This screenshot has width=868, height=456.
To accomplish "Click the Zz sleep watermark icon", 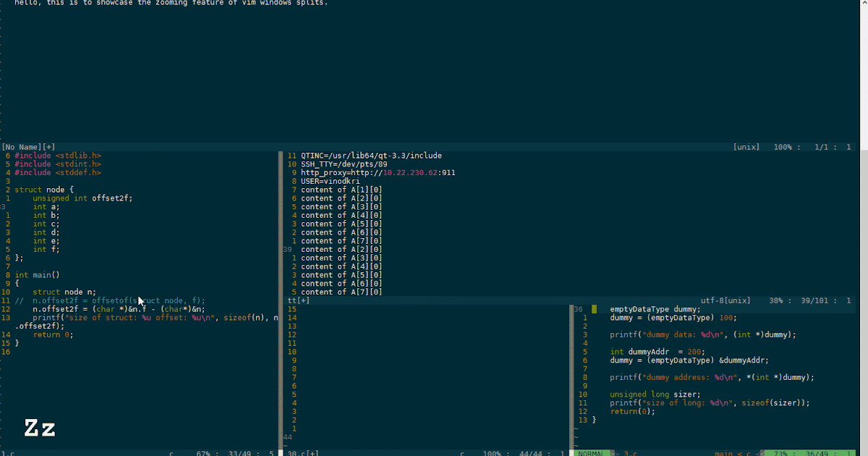I will click(40, 428).
